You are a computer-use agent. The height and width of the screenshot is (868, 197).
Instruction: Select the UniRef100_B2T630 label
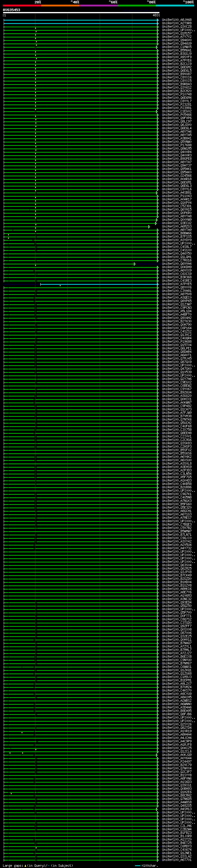point(176,321)
